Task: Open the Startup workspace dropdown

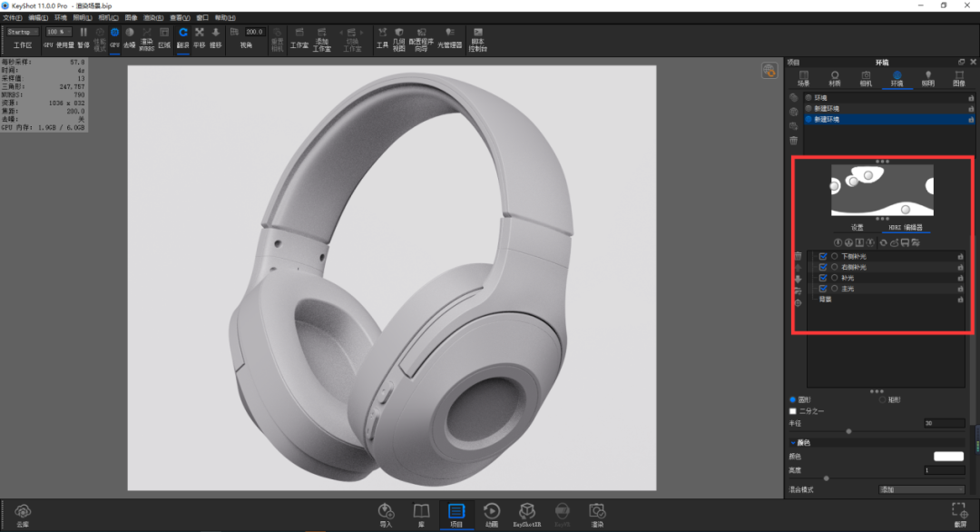Action: pyautogui.click(x=23, y=32)
